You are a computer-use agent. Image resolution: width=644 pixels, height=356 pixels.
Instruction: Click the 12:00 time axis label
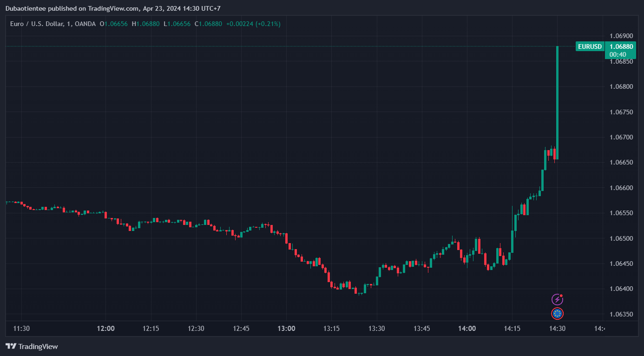tap(106, 329)
